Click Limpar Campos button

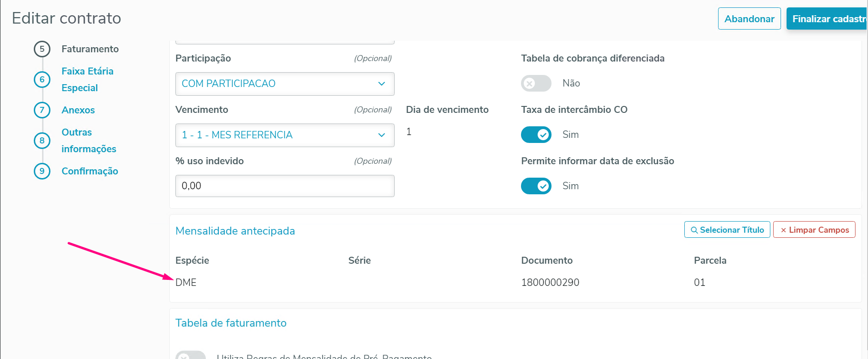point(814,230)
